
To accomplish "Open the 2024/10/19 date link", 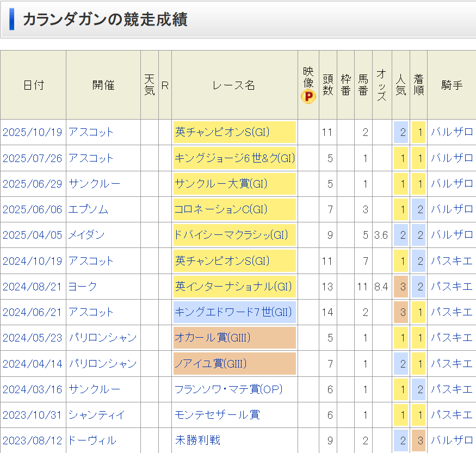I will tap(32, 261).
